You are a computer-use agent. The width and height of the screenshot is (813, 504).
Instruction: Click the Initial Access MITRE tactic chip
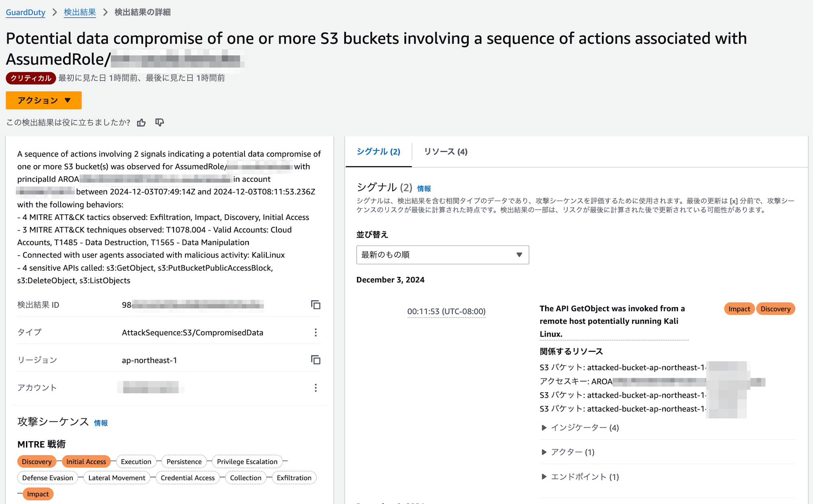click(86, 462)
